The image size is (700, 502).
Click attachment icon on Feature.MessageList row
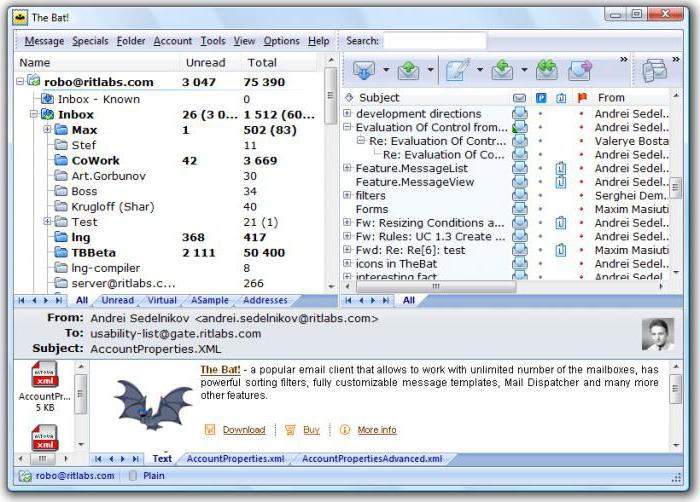coord(561,168)
